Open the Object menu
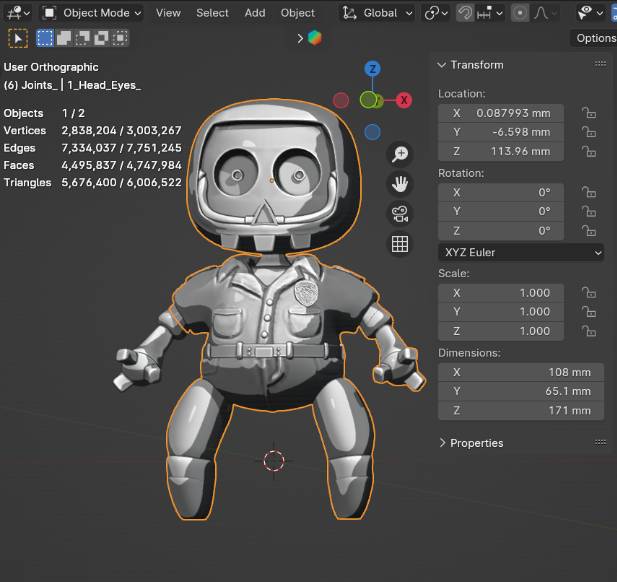617x582 pixels. (297, 13)
